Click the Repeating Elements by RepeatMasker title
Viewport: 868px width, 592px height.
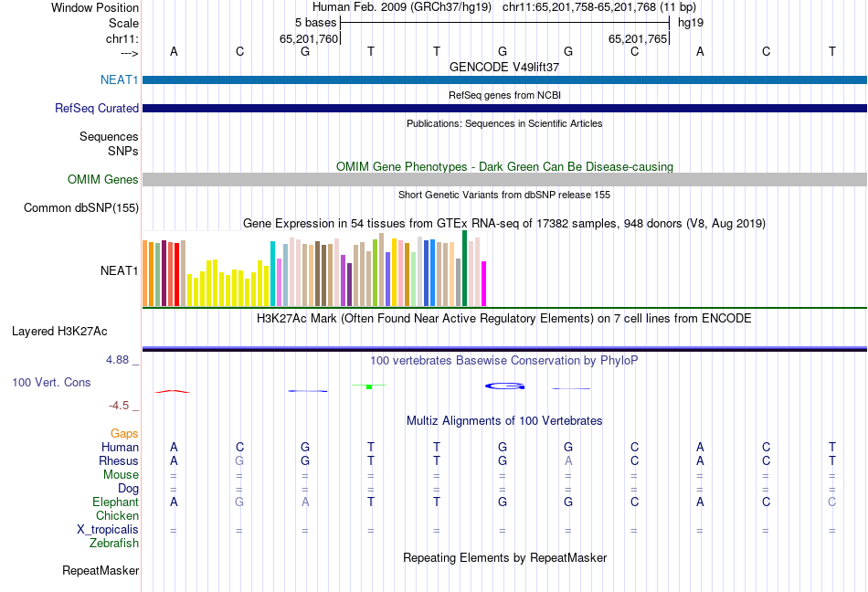[504, 557]
